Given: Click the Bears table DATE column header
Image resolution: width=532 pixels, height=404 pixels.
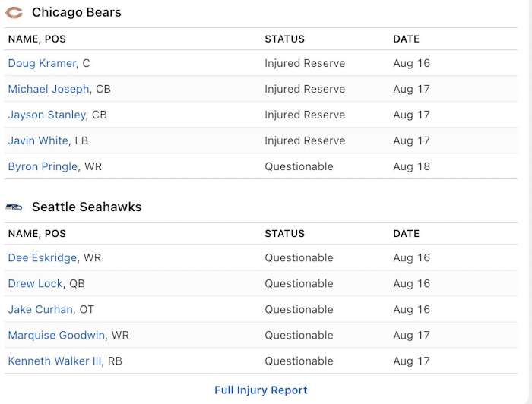Looking at the screenshot, I should click(x=406, y=39).
